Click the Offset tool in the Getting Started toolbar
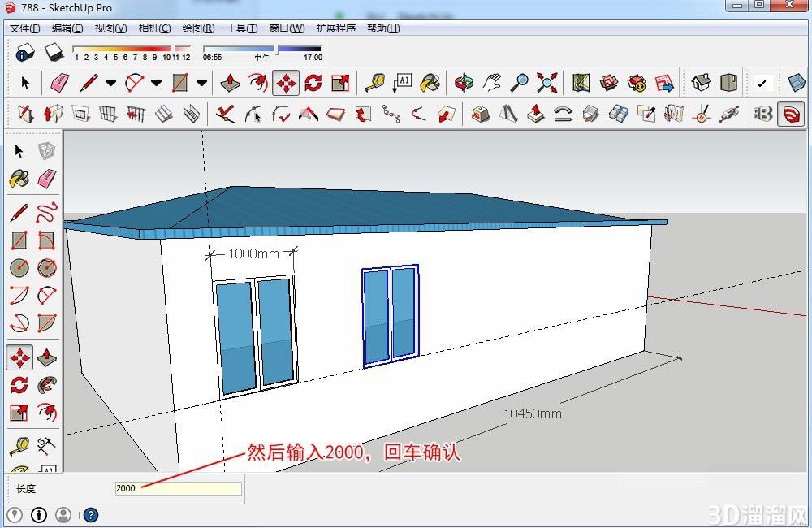Image resolution: width=812 pixels, height=528 pixels. click(x=258, y=83)
